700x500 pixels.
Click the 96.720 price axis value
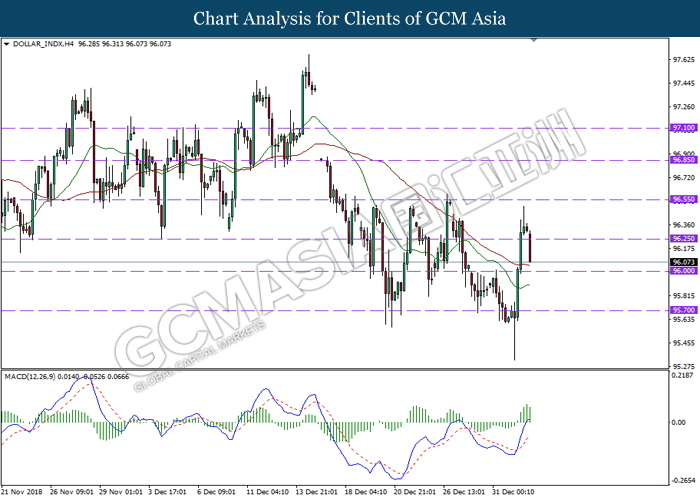click(x=684, y=178)
